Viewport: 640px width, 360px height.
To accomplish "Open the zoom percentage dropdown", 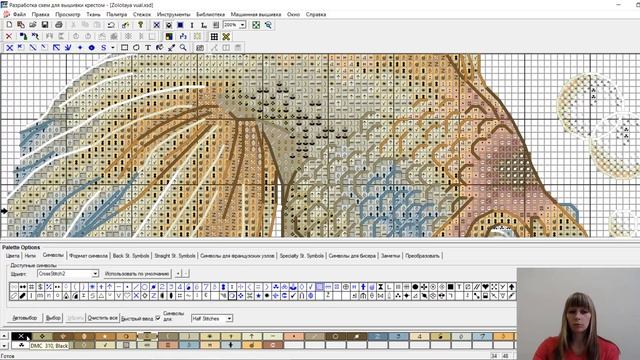I will (242, 25).
